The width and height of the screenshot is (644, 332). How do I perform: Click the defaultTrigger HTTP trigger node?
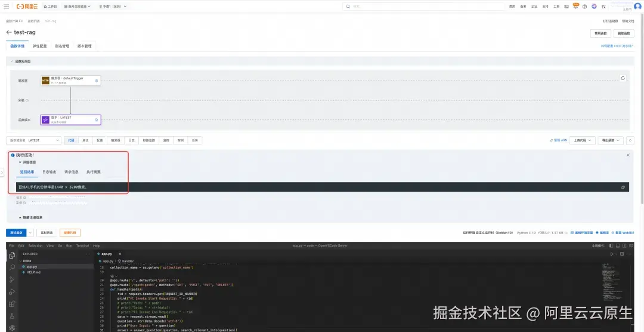point(70,80)
